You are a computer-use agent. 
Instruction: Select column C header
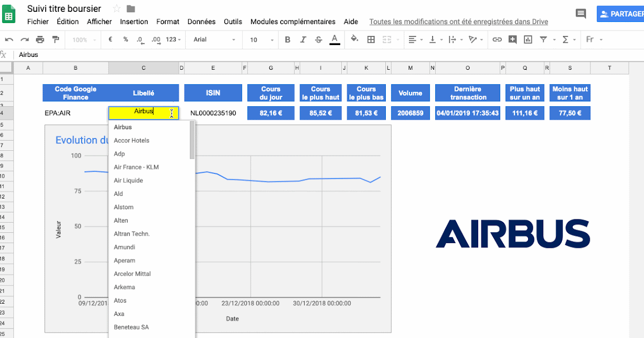point(143,68)
